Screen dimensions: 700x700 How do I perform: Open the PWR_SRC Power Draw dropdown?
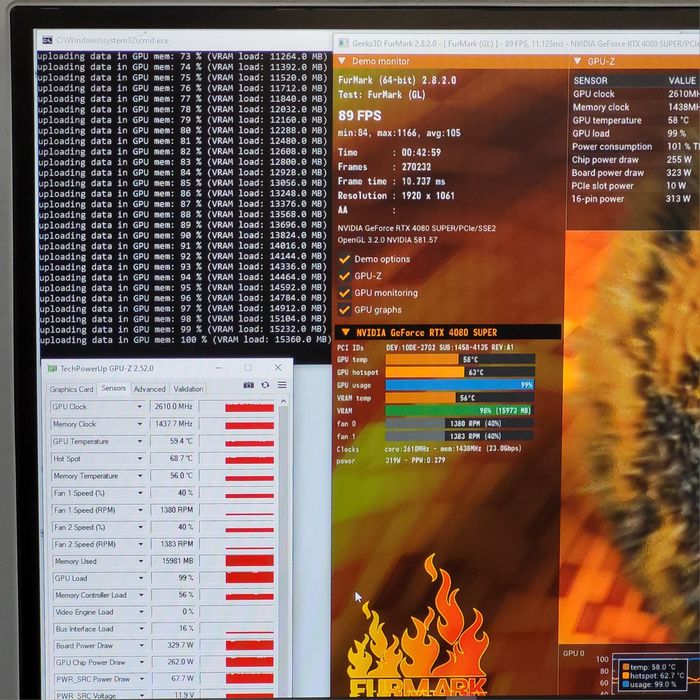tap(142, 679)
